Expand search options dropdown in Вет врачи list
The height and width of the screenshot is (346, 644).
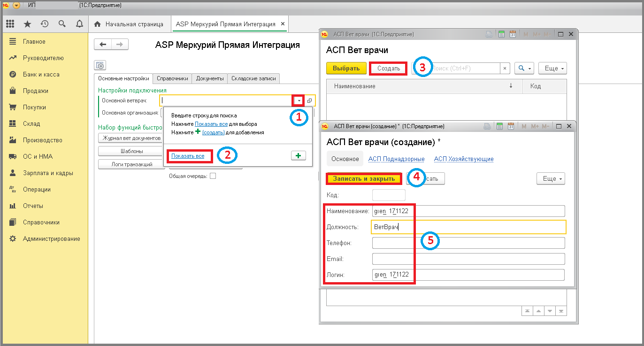(524, 68)
